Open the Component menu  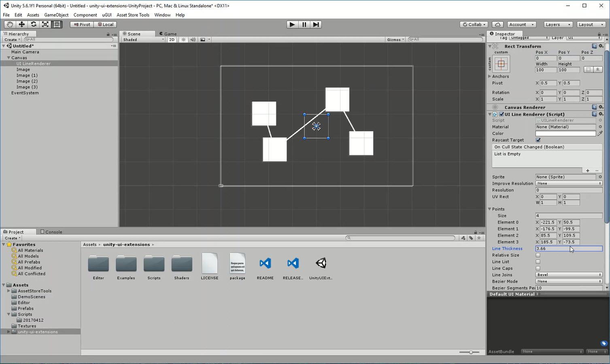(x=85, y=15)
